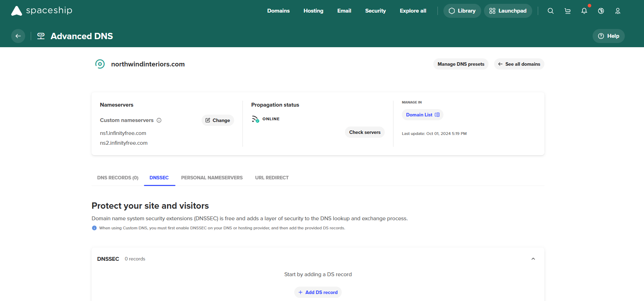Click Change nameservers button

[218, 120]
